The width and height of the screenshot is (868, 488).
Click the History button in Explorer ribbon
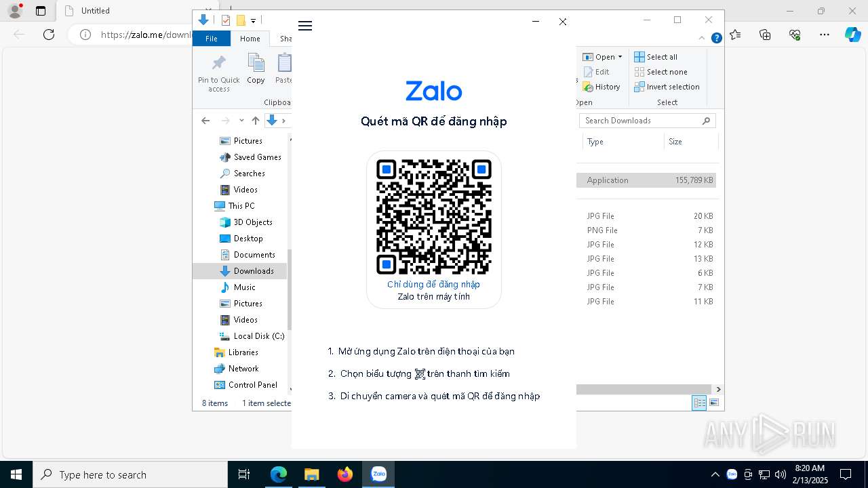[601, 87]
